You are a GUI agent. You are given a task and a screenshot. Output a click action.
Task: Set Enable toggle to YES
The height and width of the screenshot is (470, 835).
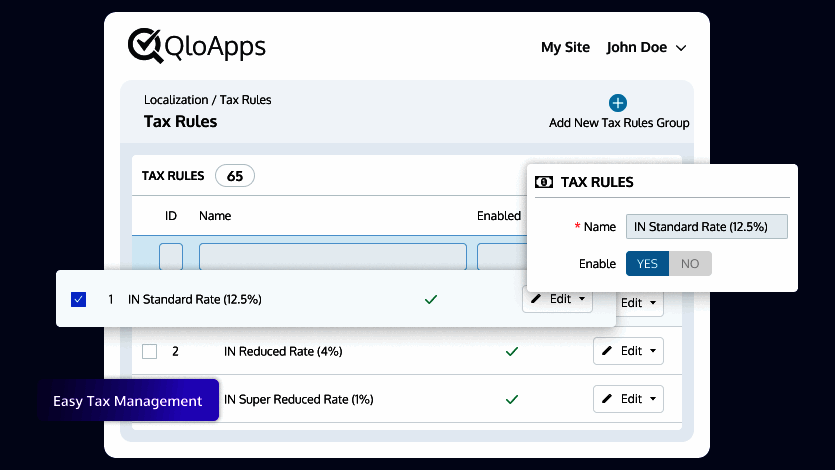[647, 264]
